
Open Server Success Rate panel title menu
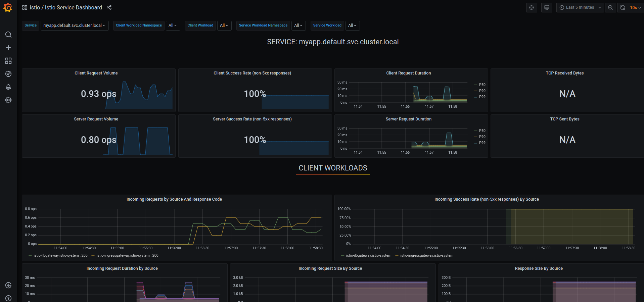click(252, 119)
